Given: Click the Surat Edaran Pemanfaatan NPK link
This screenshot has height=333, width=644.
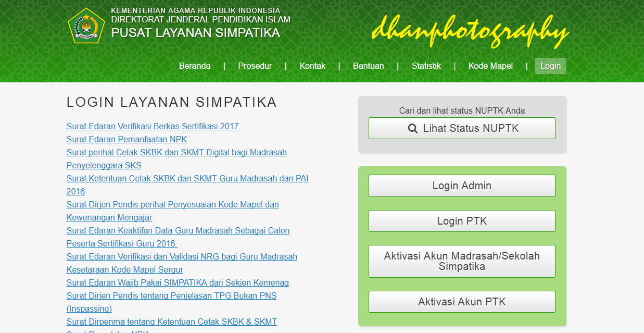Looking at the screenshot, I should [127, 139].
